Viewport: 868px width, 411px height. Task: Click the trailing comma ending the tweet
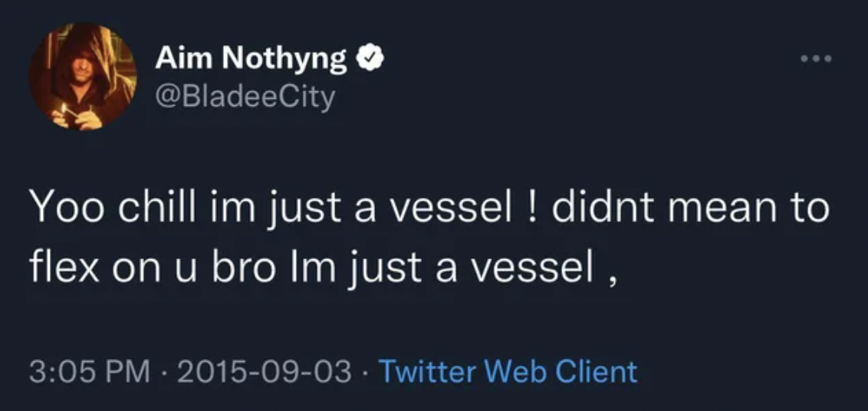point(612,273)
